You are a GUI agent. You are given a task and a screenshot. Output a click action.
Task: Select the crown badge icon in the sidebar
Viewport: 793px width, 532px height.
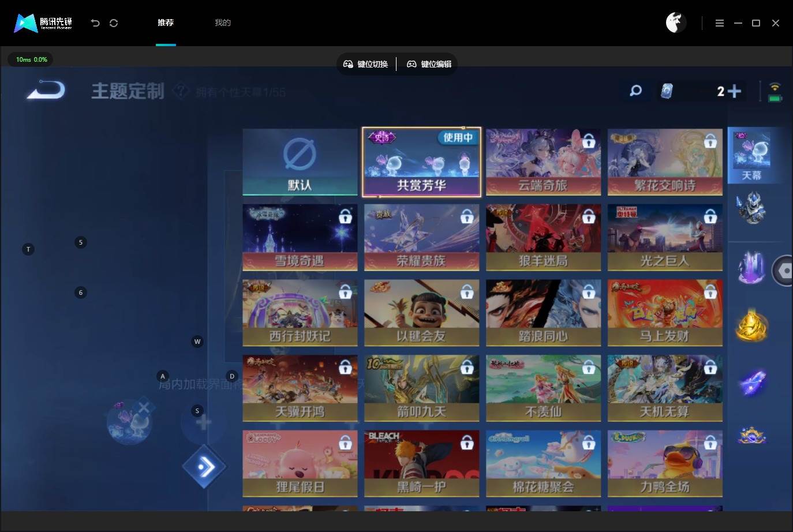click(751, 436)
